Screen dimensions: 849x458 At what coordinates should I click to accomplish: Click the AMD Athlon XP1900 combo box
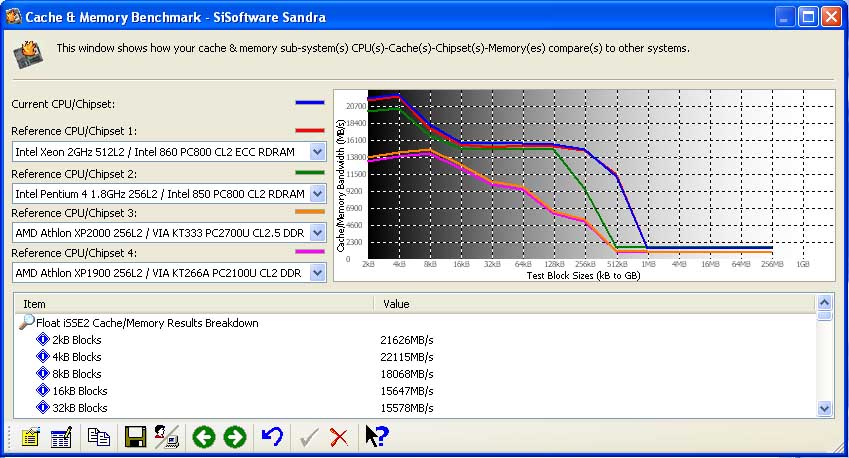coord(169,273)
